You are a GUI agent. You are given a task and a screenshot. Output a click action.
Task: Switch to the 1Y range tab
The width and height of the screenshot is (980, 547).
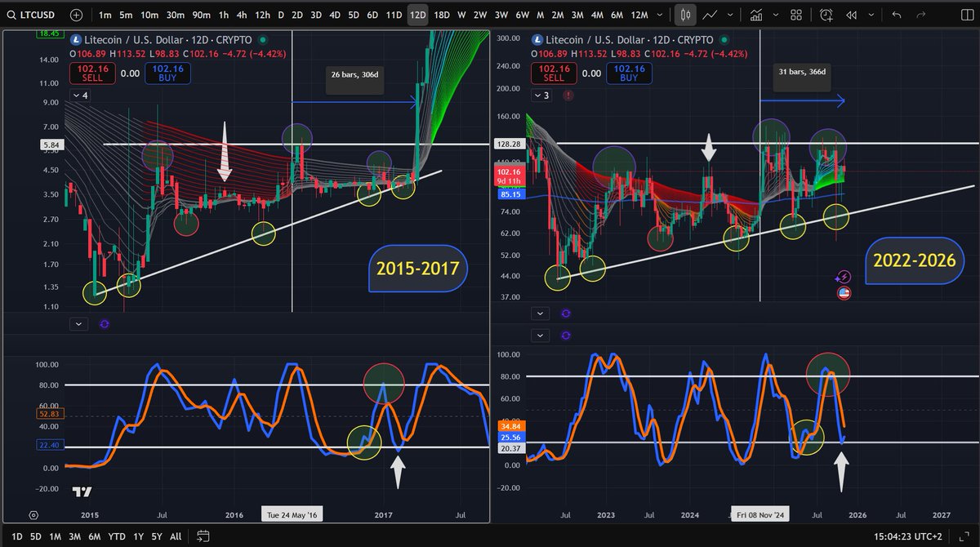(137, 536)
